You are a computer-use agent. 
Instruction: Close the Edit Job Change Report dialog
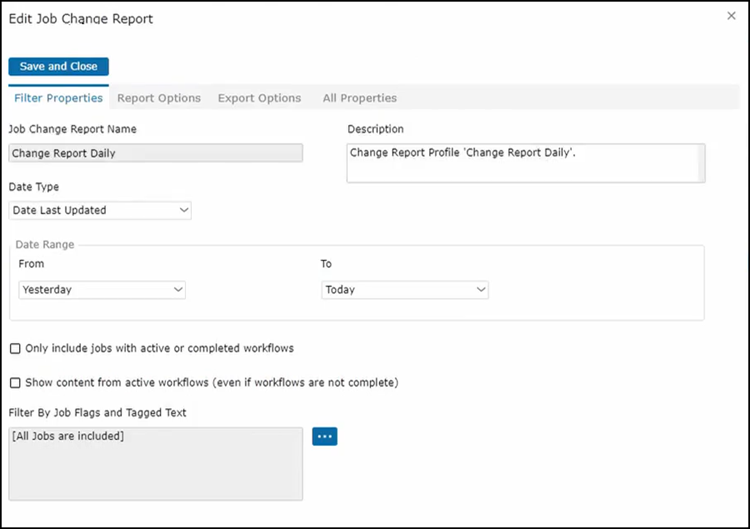(729, 17)
